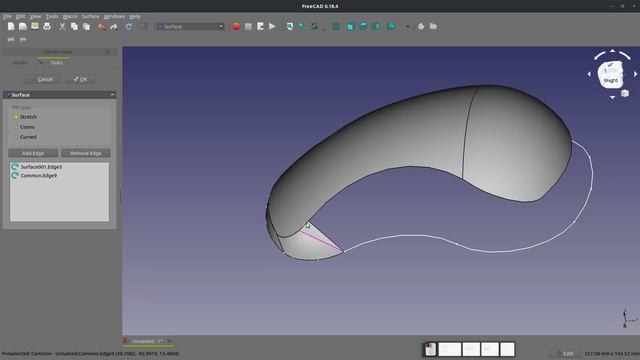Click the Remove Edge button

coord(86,153)
